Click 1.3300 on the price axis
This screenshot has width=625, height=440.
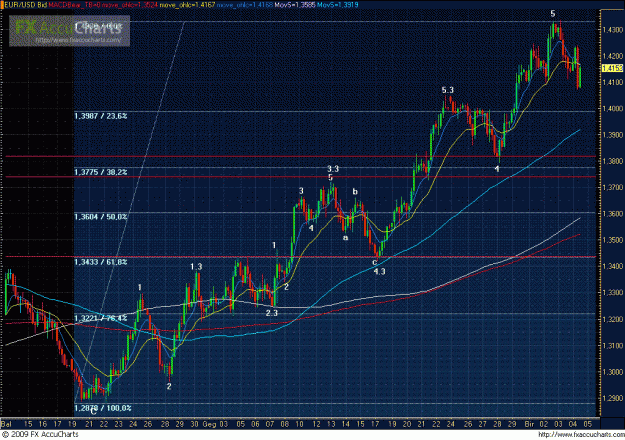[x=612, y=293]
